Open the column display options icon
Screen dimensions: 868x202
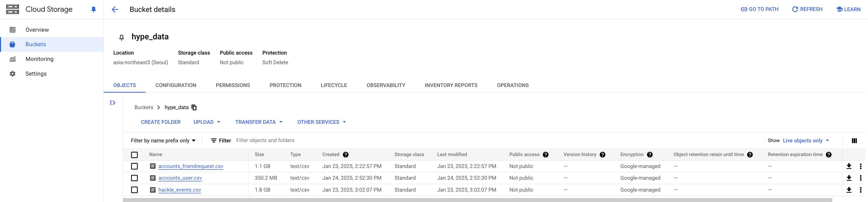coord(854,141)
